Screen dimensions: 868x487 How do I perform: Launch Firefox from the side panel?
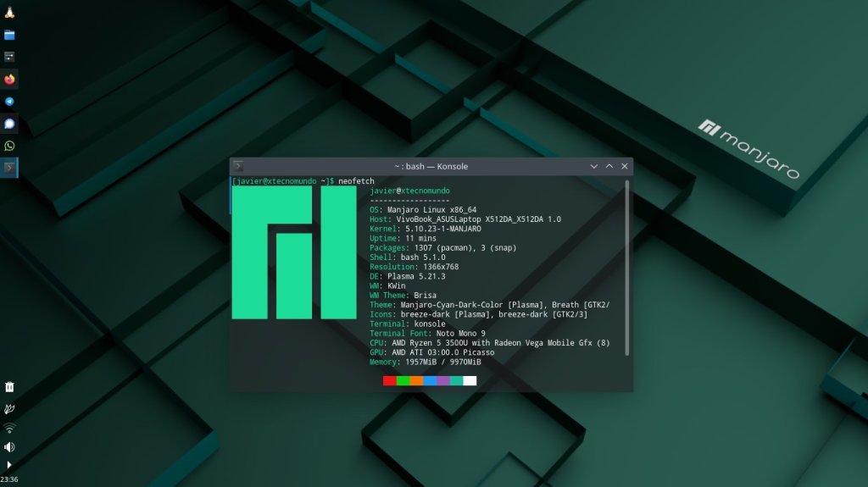[9, 79]
